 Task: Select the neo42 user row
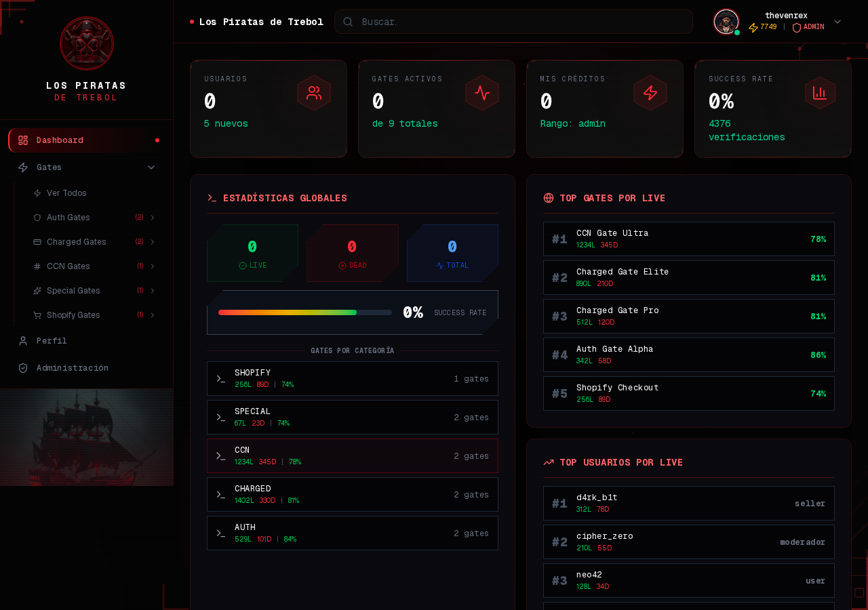click(689, 580)
